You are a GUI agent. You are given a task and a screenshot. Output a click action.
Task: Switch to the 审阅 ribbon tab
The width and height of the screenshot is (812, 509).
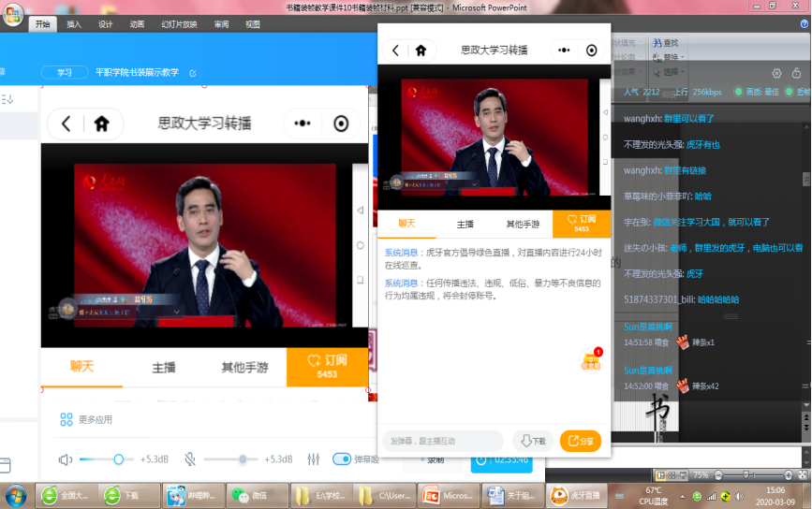(222, 24)
